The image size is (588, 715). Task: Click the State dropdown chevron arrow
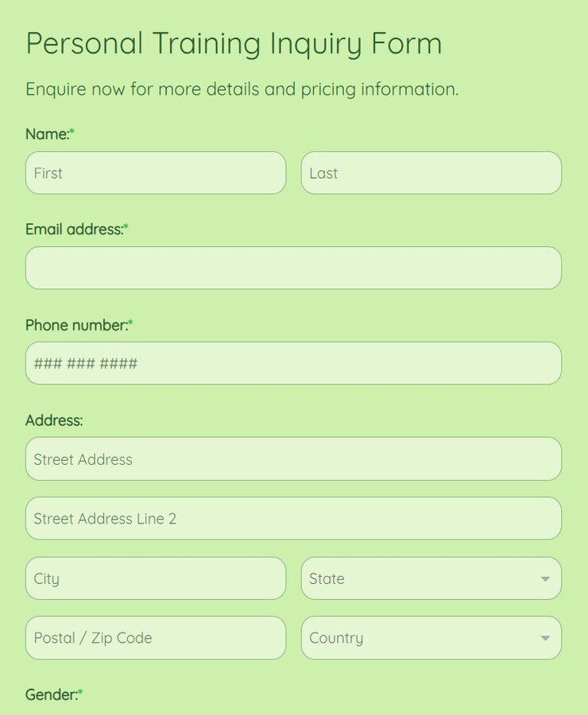(x=545, y=578)
